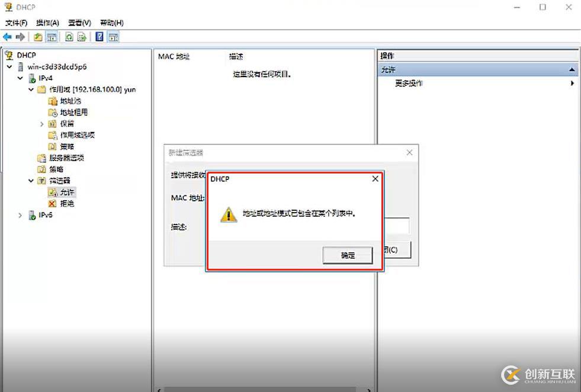Click the blue Help toolbar icon
The height and width of the screenshot is (392, 581).
pyautogui.click(x=99, y=37)
